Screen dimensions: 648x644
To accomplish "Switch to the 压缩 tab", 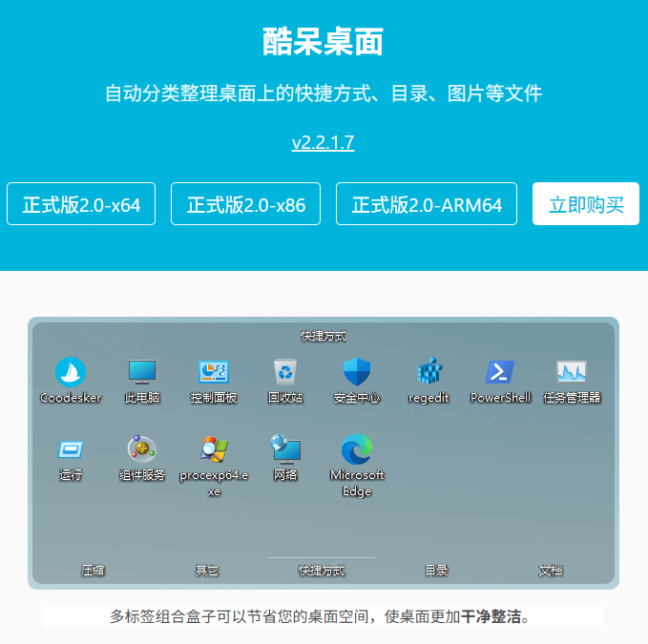I will (x=93, y=571).
